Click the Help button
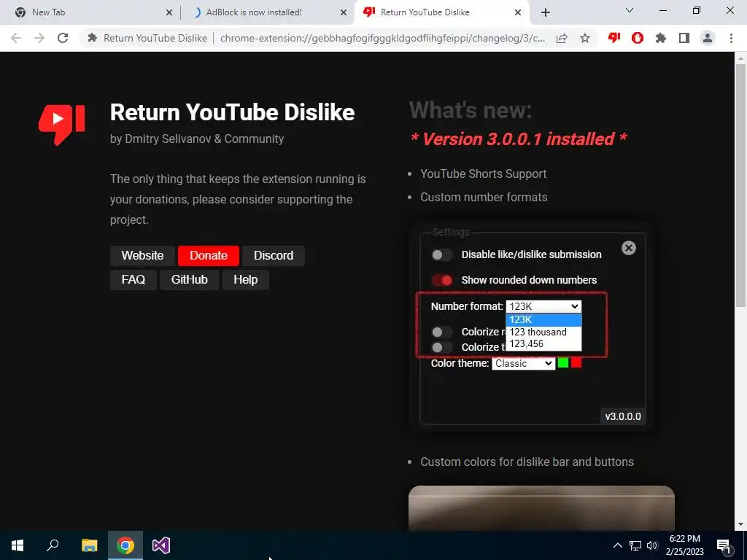 245,280
